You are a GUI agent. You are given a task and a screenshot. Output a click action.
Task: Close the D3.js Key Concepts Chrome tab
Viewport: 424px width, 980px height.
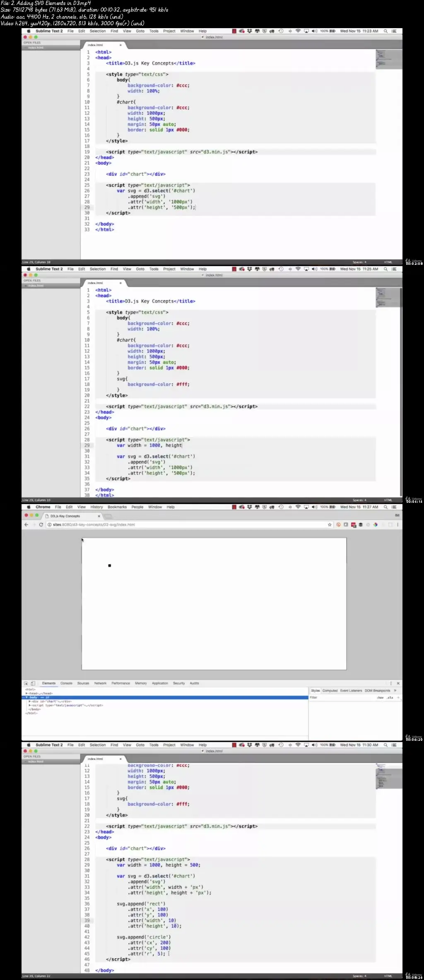coord(99,516)
